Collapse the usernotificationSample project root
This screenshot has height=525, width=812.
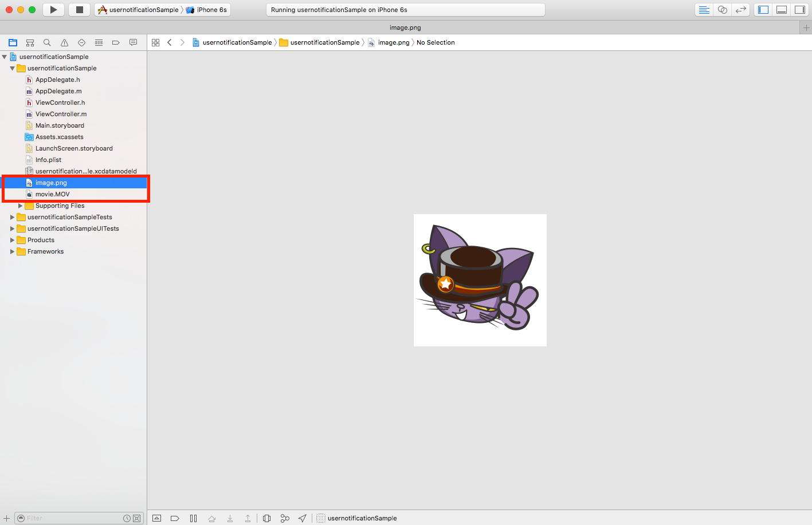pyautogui.click(x=5, y=57)
